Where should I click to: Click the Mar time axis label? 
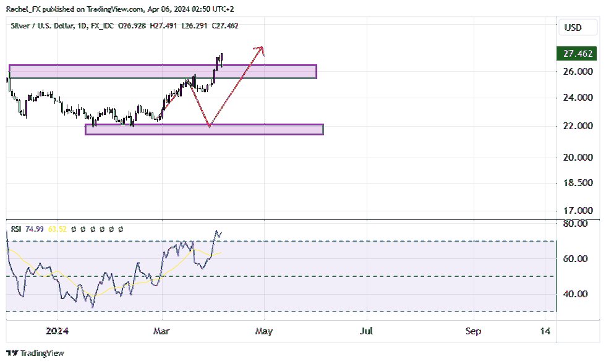(161, 331)
